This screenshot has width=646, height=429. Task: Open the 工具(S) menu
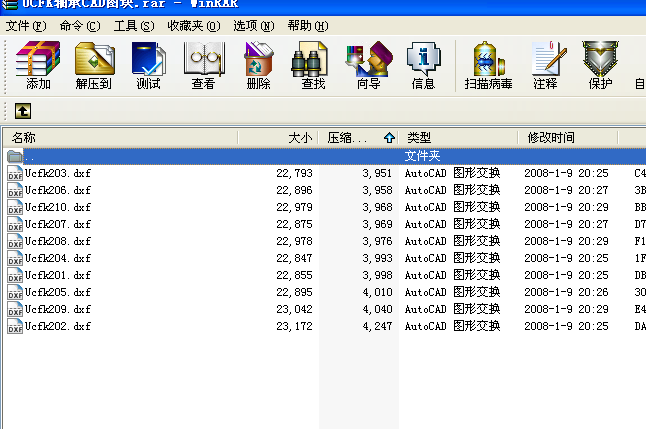point(134,26)
